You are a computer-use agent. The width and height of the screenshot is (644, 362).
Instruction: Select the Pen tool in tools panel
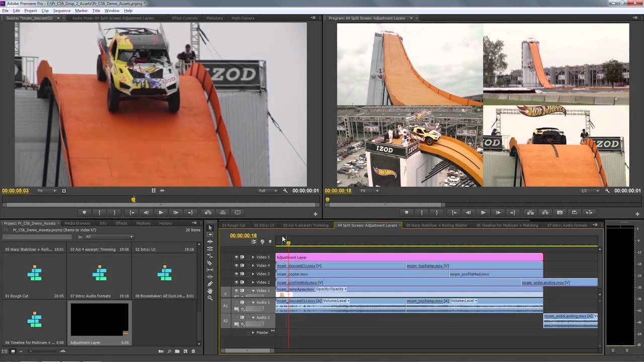210,284
